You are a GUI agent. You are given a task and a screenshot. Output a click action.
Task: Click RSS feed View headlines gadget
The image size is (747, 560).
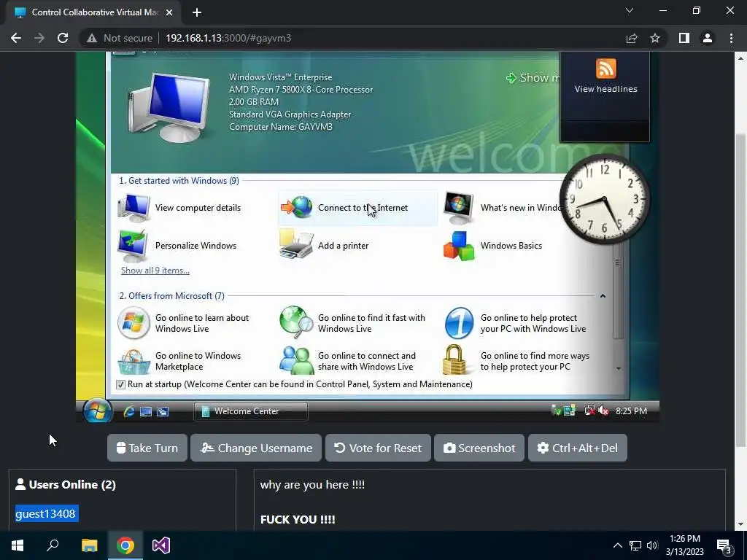pyautogui.click(x=605, y=76)
